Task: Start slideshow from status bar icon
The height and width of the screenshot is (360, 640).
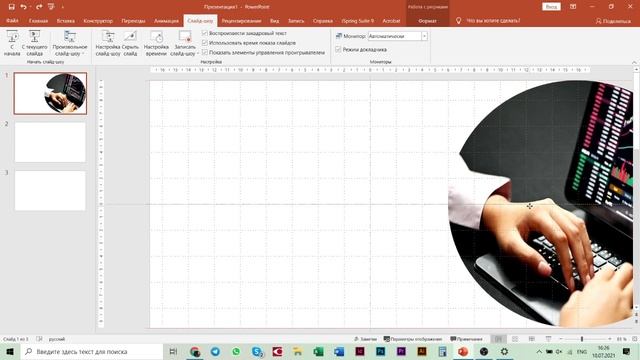Action: click(548, 339)
